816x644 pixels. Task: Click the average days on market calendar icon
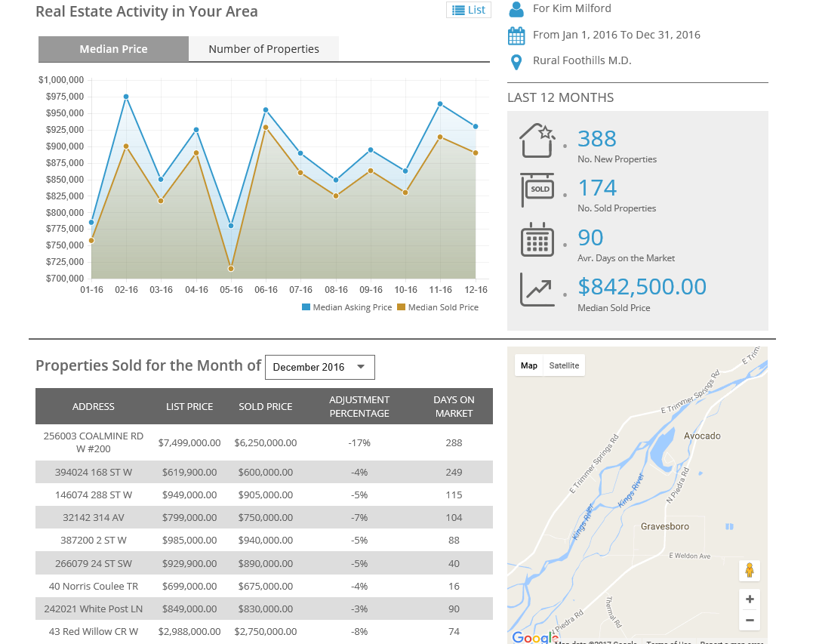[x=537, y=239]
